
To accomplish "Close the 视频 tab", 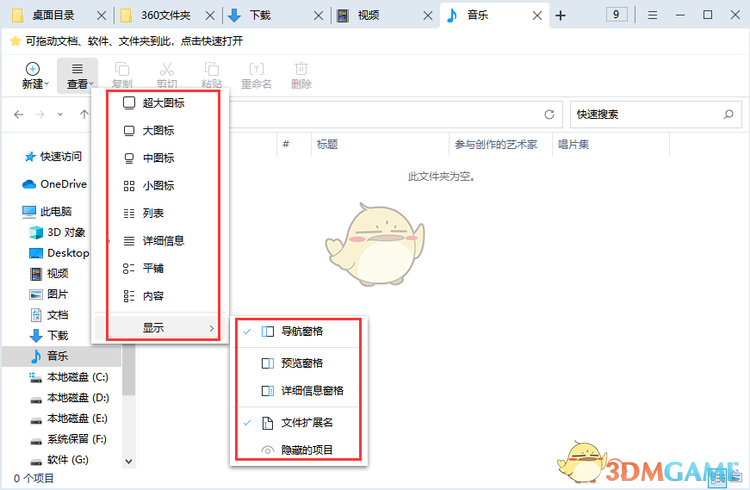I will coord(428,16).
